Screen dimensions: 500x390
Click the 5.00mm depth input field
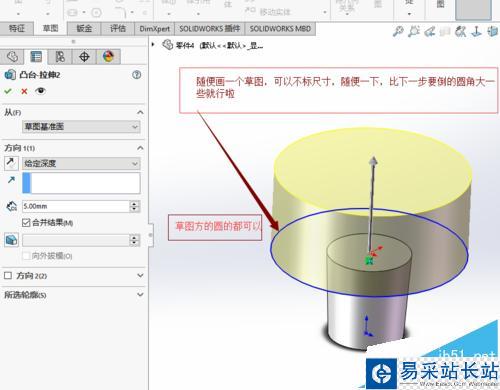[x=76, y=206]
